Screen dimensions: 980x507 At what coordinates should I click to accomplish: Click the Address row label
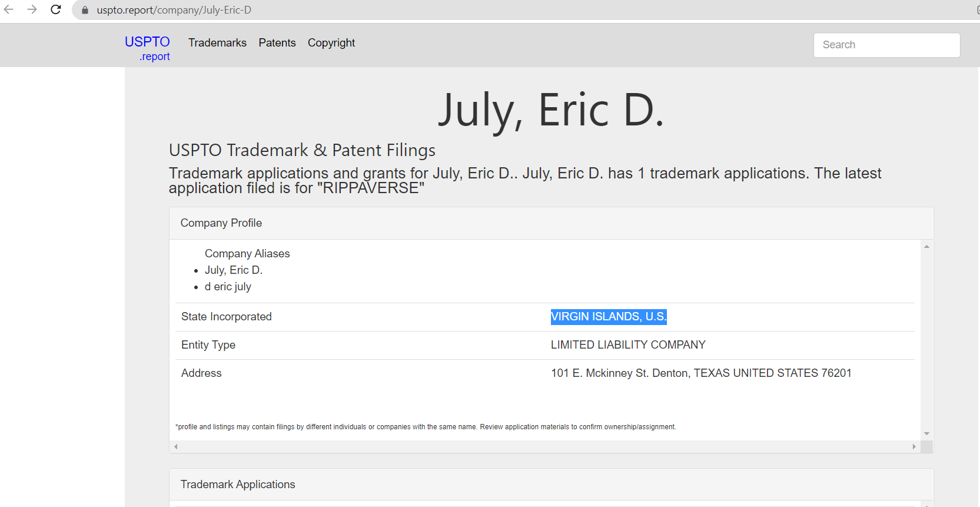201,373
